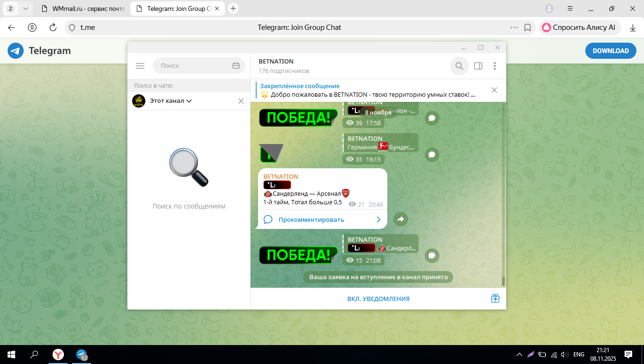Open the Windows Start menu
Image resolution: width=644 pixels, height=364 pixels.
click(x=11, y=354)
